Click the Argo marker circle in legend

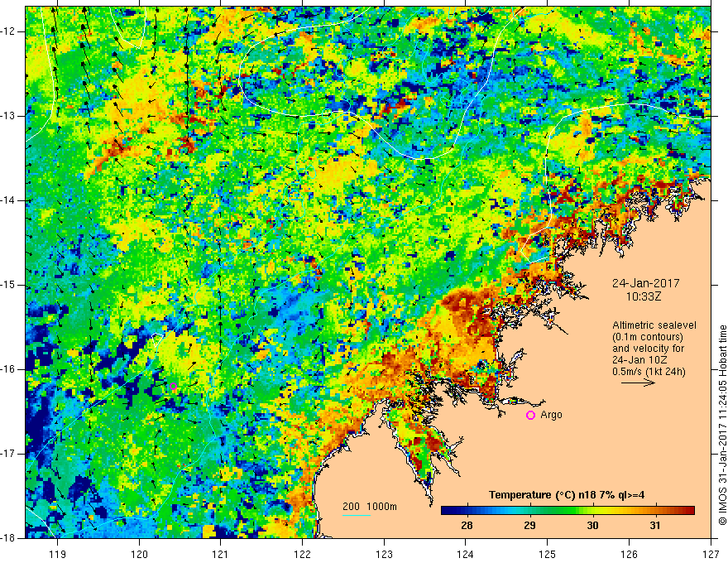coord(530,415)
